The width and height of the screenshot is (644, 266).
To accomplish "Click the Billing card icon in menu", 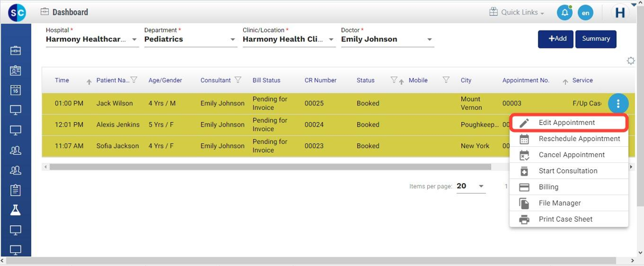I will (524, 187).
